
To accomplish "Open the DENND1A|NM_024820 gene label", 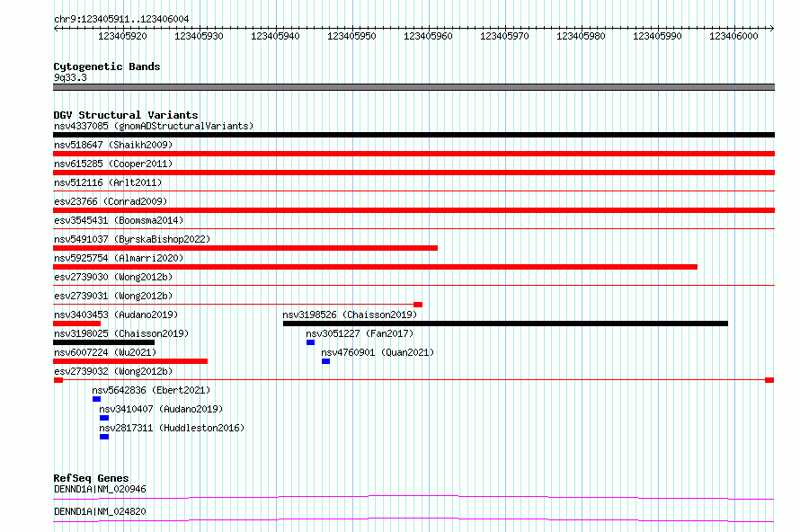I will (100, 511).
